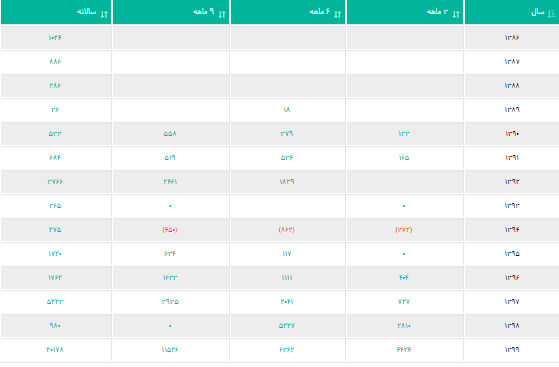Open red 6-month loss value in the ۱۳۹۴ row
This screenshot has width=559, height=367.
click(287, 229)
